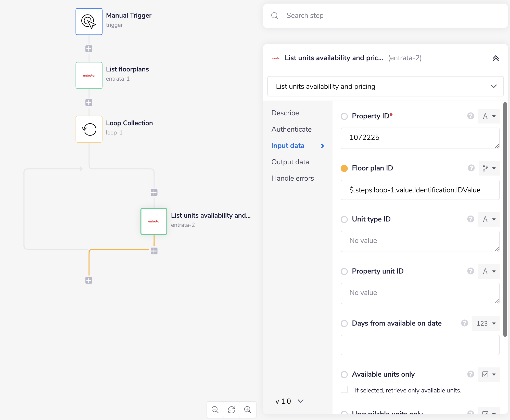Check the retrieve only available units checkbox
510x420 pixels.
pos(344,390)
